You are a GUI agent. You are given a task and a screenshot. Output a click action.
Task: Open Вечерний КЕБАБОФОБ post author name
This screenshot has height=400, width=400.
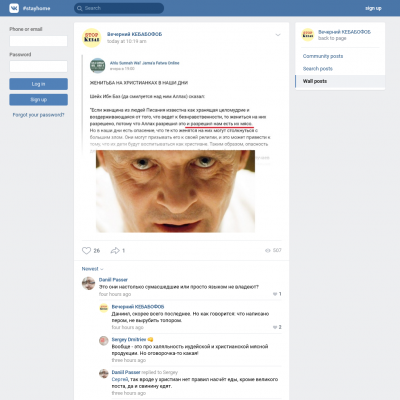pyautogui.click(x=134, y=34)
